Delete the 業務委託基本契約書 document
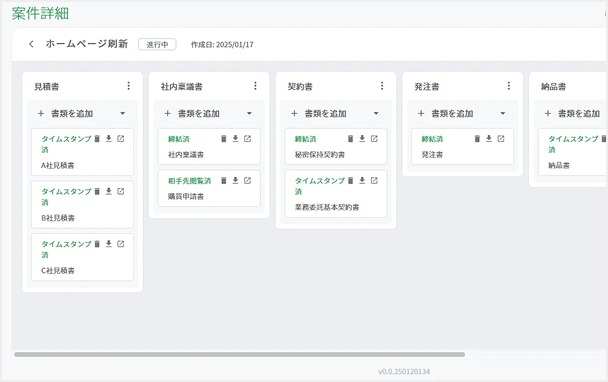This screenshot has width=608, height=382. tap(351, 180)
